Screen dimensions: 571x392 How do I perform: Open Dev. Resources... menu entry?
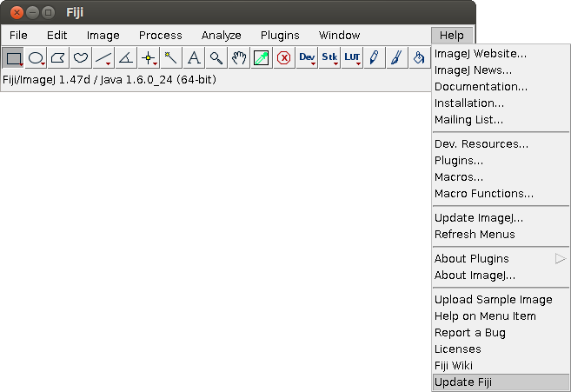click(501, 144)
